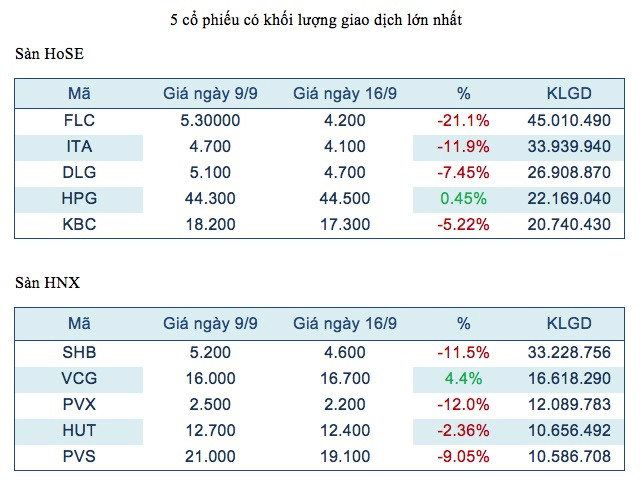Screen dimensions: 642x489
Task: Click the FLC stock code cell
Action: [x=79, y=121]
